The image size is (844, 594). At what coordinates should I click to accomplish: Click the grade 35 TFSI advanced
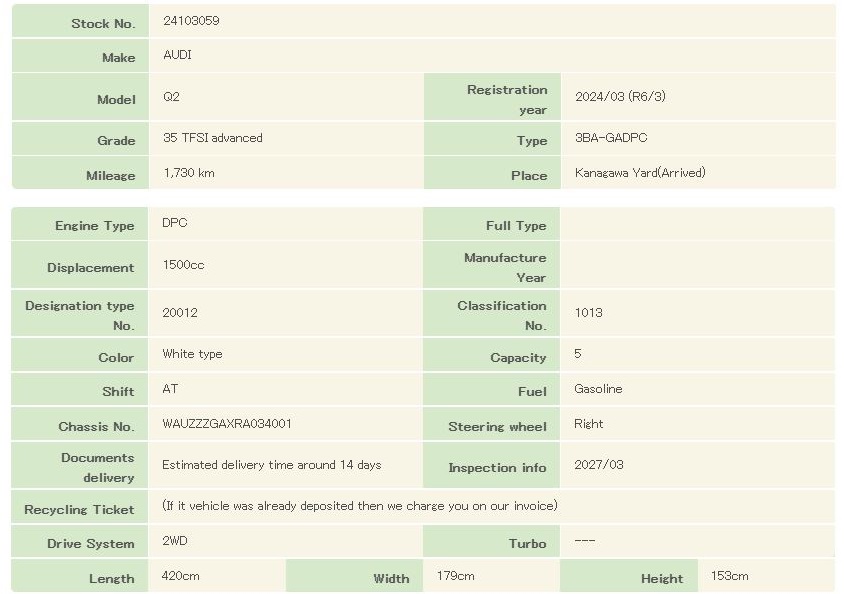point(212,138)
